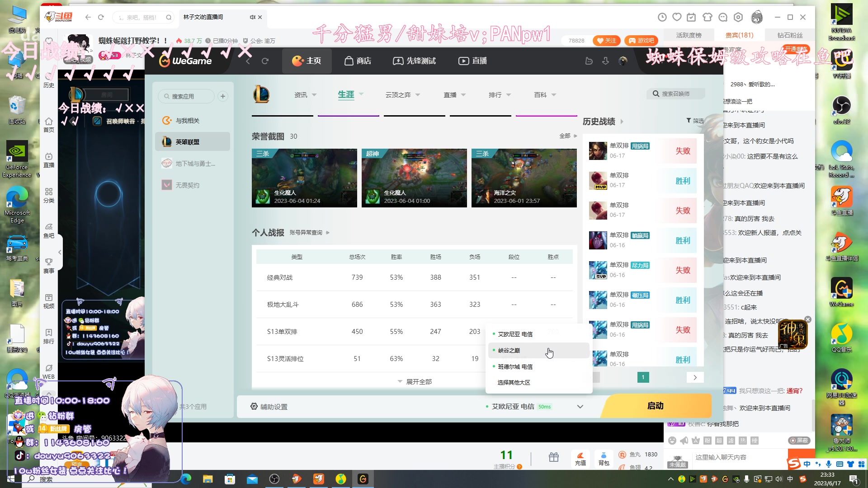Expand the 艾欧尼亚 电信 server dropdown arrow

[580, 407]
